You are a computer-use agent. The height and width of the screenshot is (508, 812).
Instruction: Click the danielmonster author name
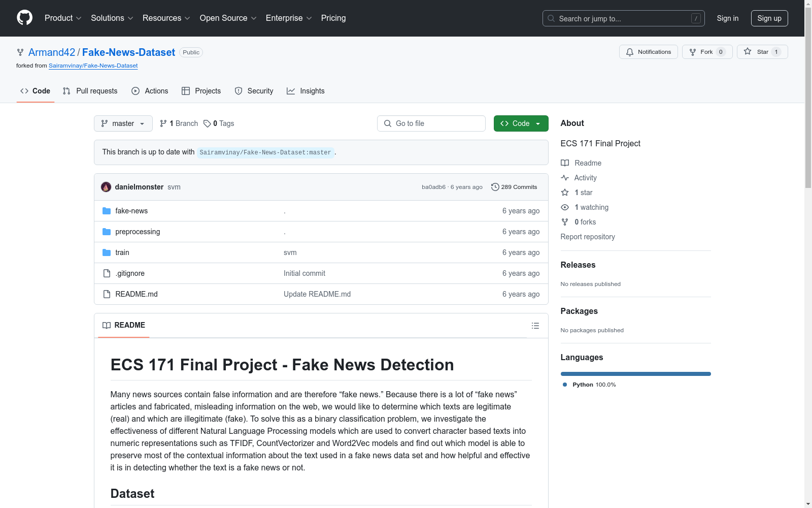click(139, 187)
